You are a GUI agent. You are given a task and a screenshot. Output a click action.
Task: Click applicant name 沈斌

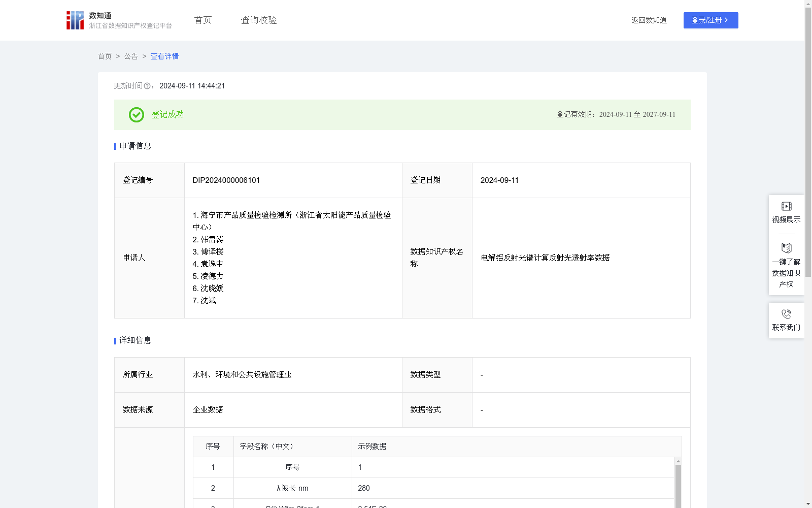[208, 301]
